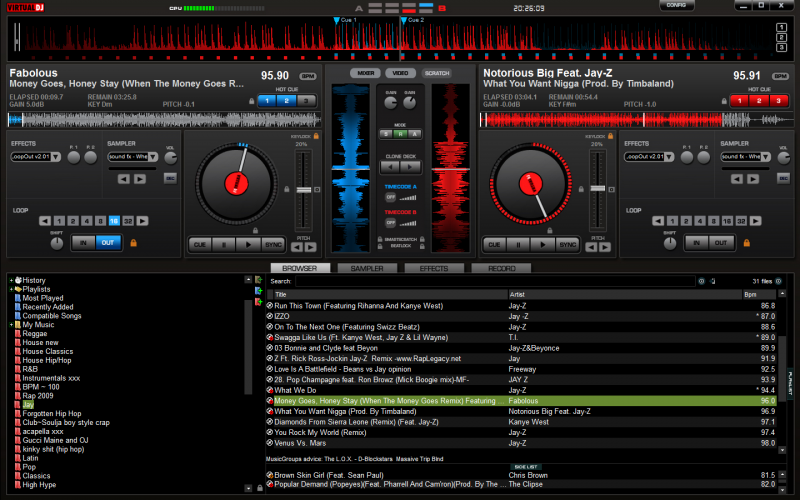Select 16-beat loop on left deck

(x=114, y=221)
